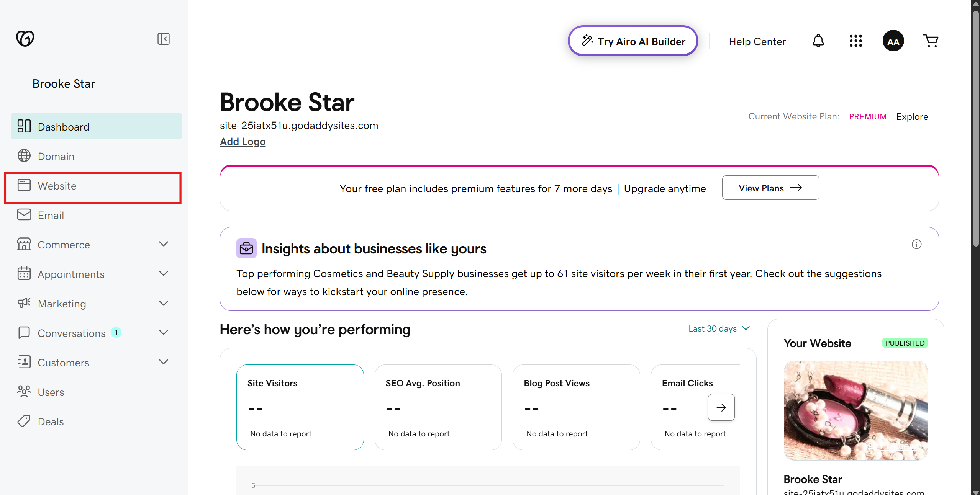
Task: Click the View Plans button
Action: [770, 188]
